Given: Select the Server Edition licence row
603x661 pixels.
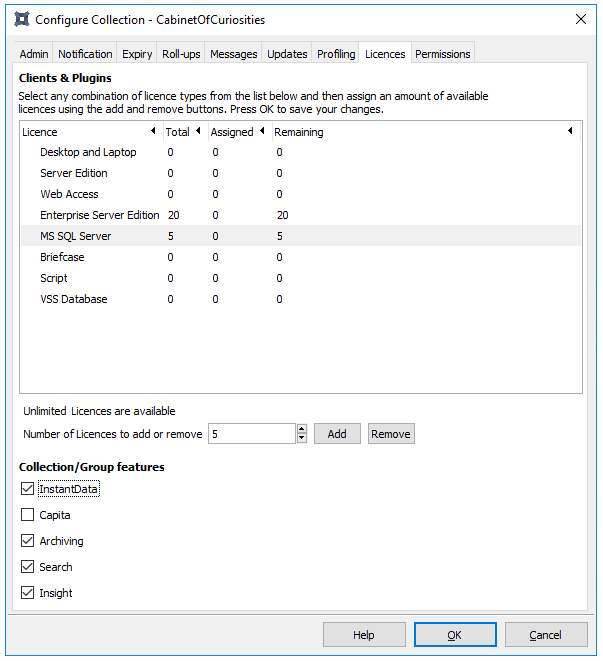Looking at the screenshot, I should pos(301,173).
